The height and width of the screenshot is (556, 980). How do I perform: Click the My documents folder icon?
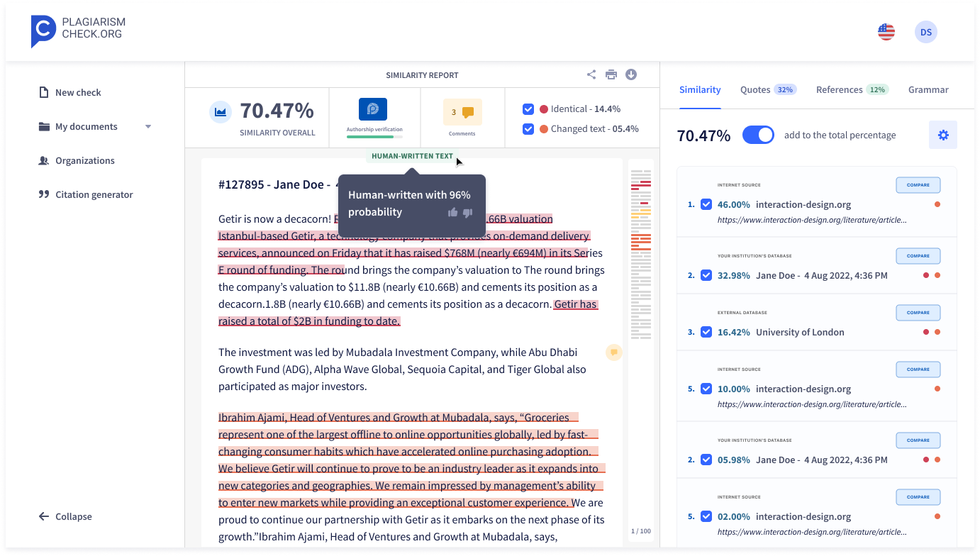coord(44,126)
